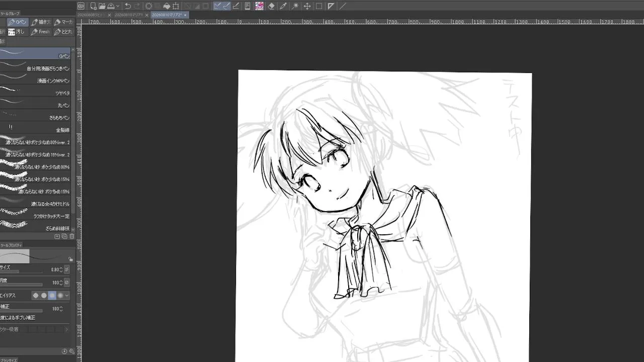Open the smartphone connection icon

(248, 6)
